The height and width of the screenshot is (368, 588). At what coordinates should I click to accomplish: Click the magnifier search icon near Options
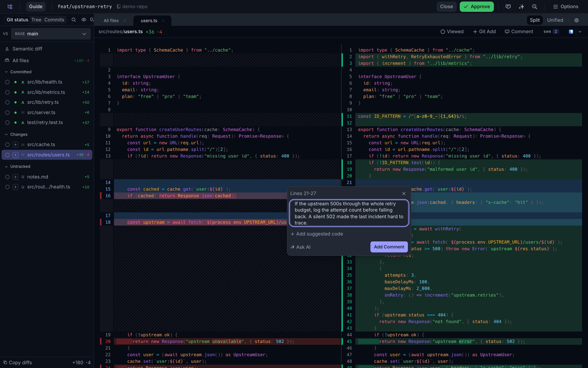534,6
